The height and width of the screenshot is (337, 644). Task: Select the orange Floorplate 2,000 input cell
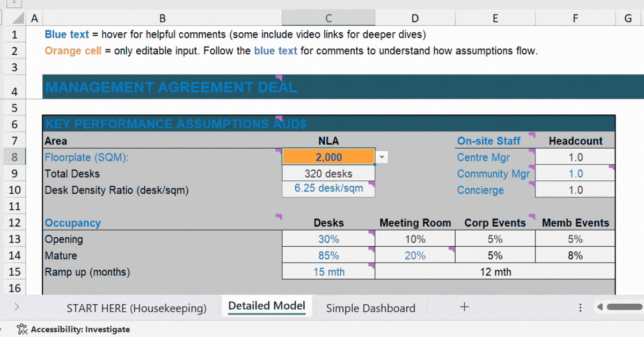pos(328,157)
